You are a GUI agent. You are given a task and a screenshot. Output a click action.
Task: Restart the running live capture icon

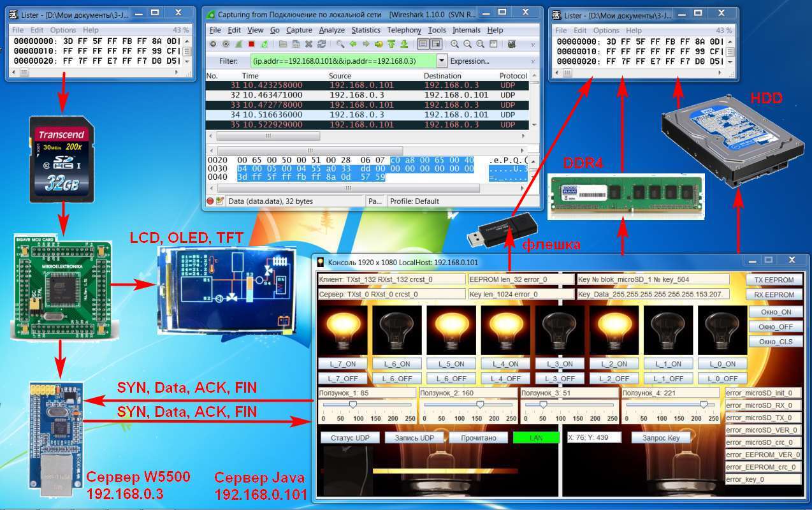[x=265, y=44]
